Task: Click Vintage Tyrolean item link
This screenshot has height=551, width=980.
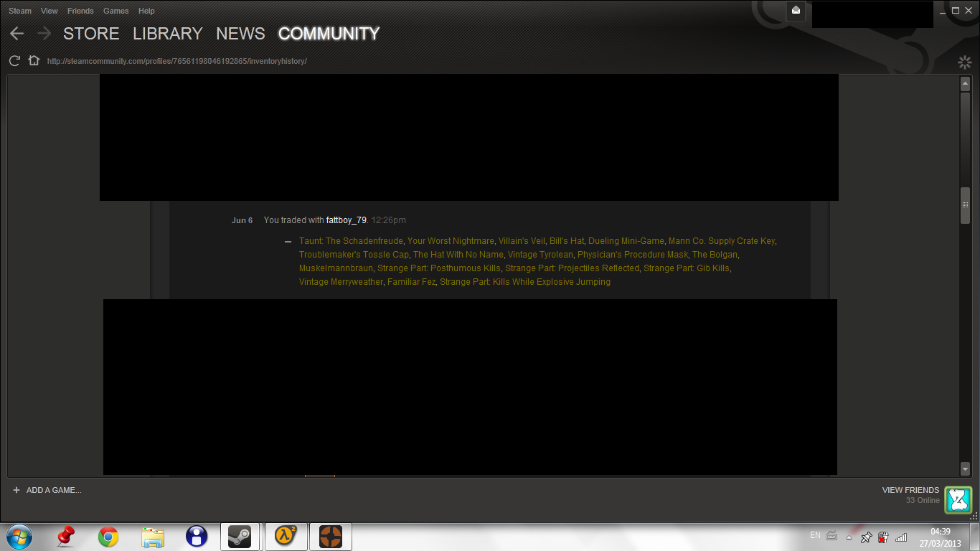Action: pyautogui.click(x=540, y=255)
